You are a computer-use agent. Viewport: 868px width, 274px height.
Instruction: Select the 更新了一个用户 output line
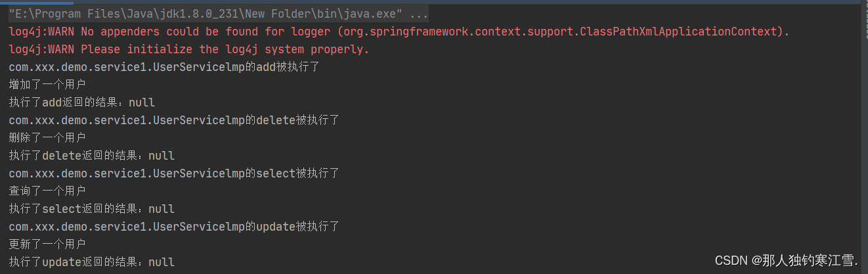47,244
